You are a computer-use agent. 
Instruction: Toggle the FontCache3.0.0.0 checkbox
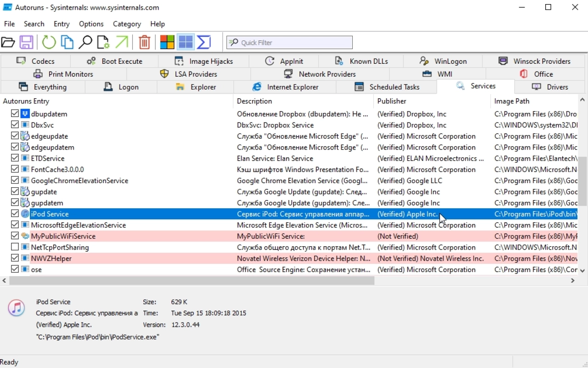point(15,169)
